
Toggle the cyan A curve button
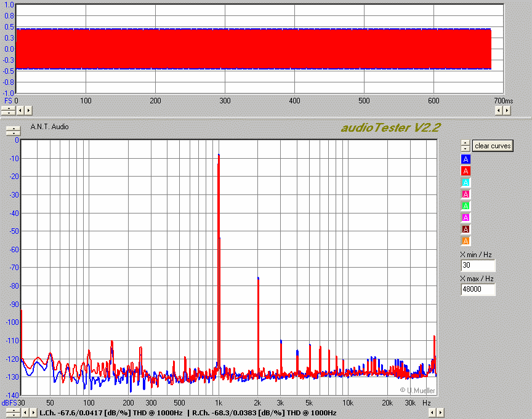pyautogui.click(x=465, y=182)
